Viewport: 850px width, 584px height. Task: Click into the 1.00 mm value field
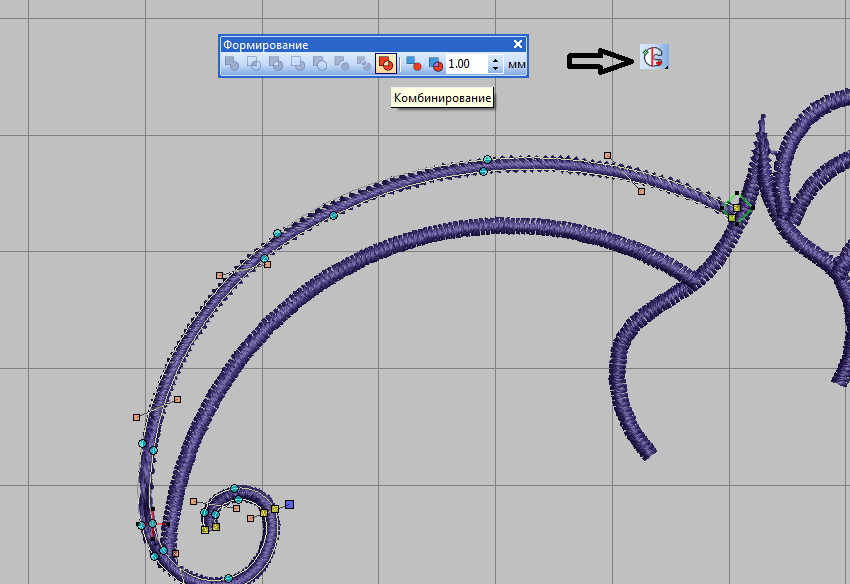click(x=465, y=64)
